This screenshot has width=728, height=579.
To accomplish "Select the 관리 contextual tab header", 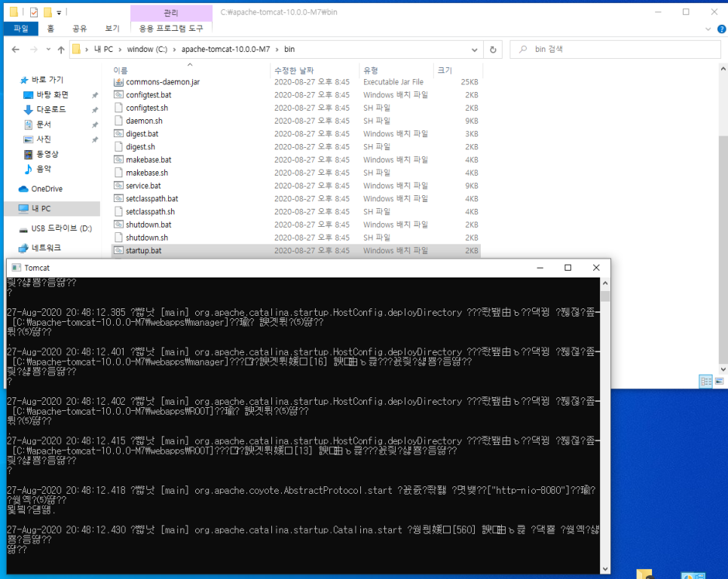I will point(171,13).
